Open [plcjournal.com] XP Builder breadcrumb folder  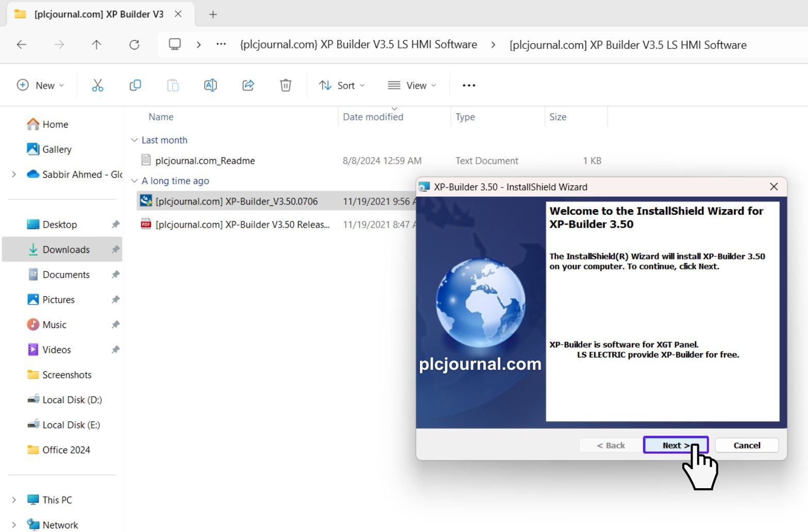(628, 45)
